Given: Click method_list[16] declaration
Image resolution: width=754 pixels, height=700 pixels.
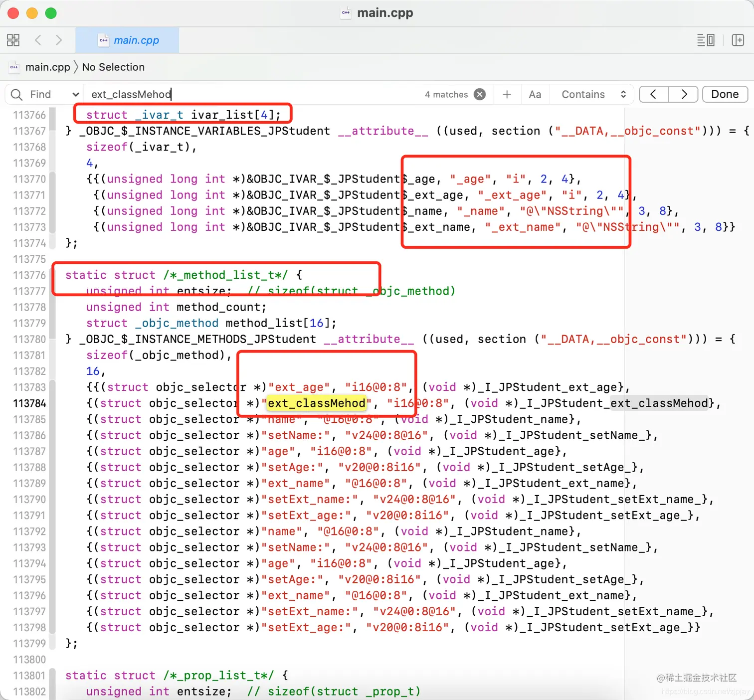Looking at the screenshot, I should point(281,323).
